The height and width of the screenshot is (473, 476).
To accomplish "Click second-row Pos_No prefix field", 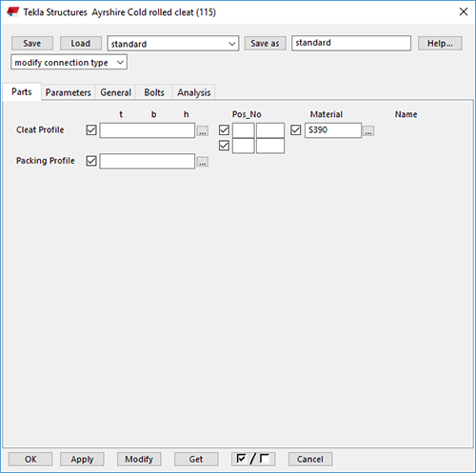I will pyautogui.click(x=244, y=146).
